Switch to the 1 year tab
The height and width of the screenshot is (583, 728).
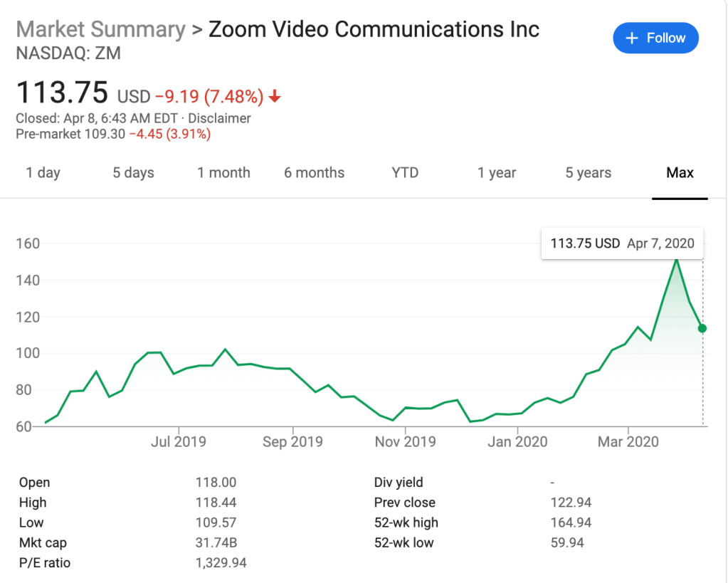click(x=497, y=173)
